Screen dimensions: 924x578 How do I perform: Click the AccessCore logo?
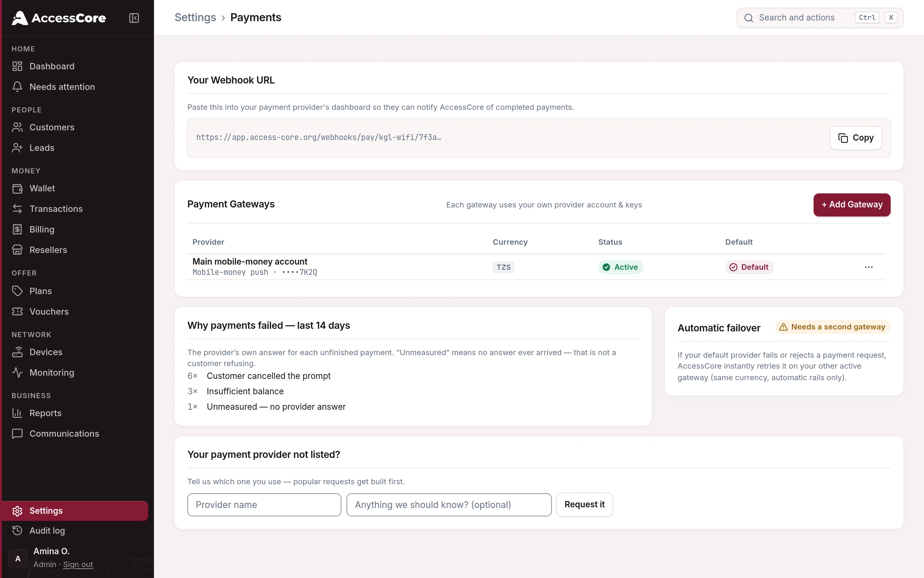(x=59, y=18)
